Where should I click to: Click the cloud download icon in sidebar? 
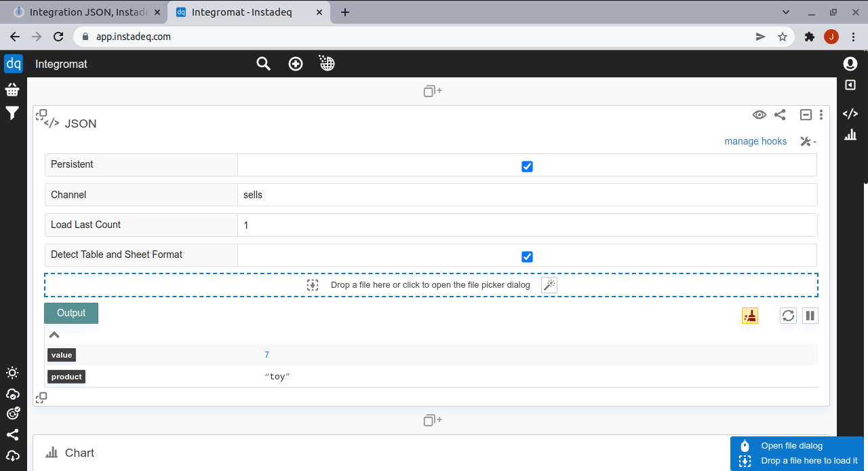point(12,455)
